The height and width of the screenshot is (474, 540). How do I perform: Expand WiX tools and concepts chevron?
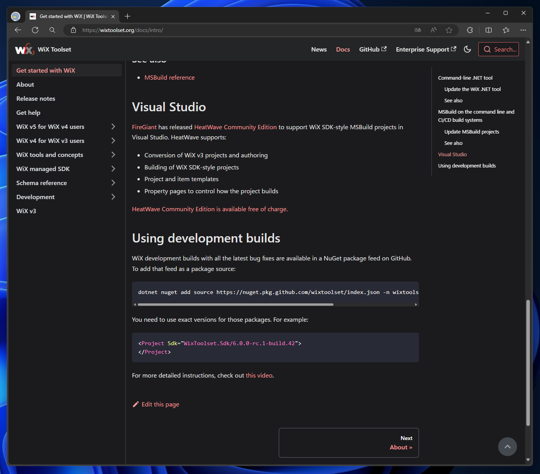pos(113,155)
